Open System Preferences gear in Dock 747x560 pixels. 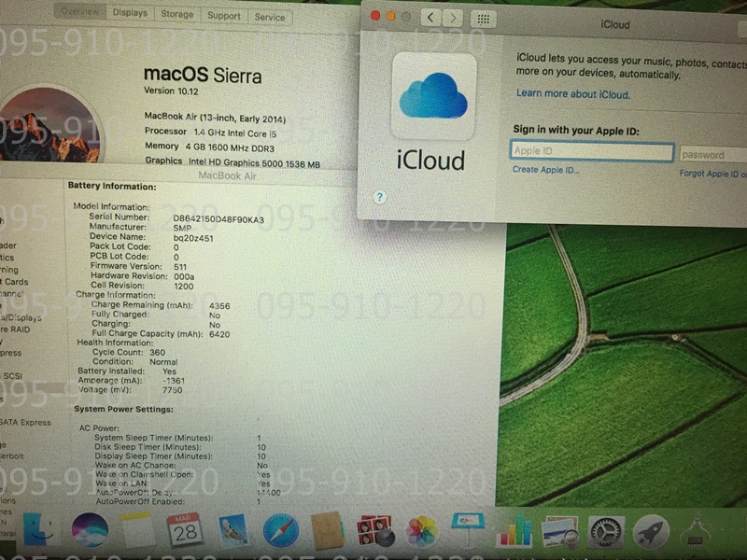[x=605, y=531]
